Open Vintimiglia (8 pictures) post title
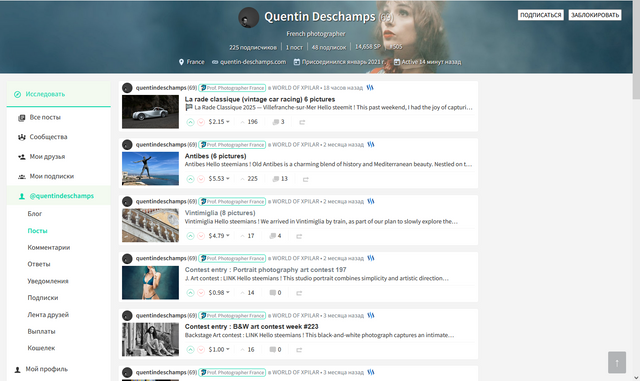The width and height of the screenshot is (640, 381). coord(220,213)
